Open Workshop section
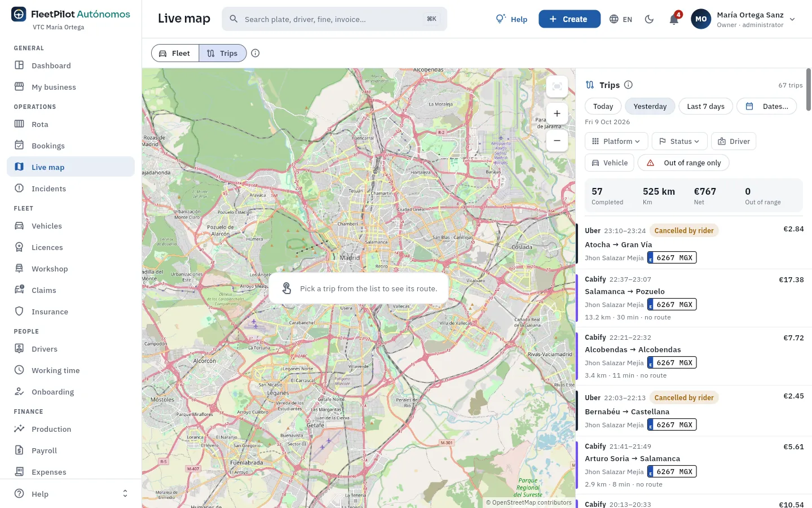Viewport: 812px width, 508px height. click(70, 269)
